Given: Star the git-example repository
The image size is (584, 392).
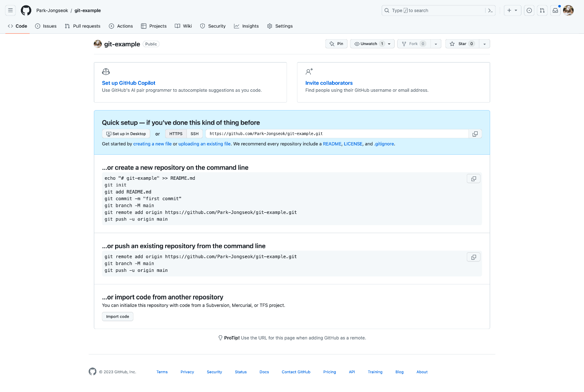Looking at the screenshot, I should tap(462, 44).
